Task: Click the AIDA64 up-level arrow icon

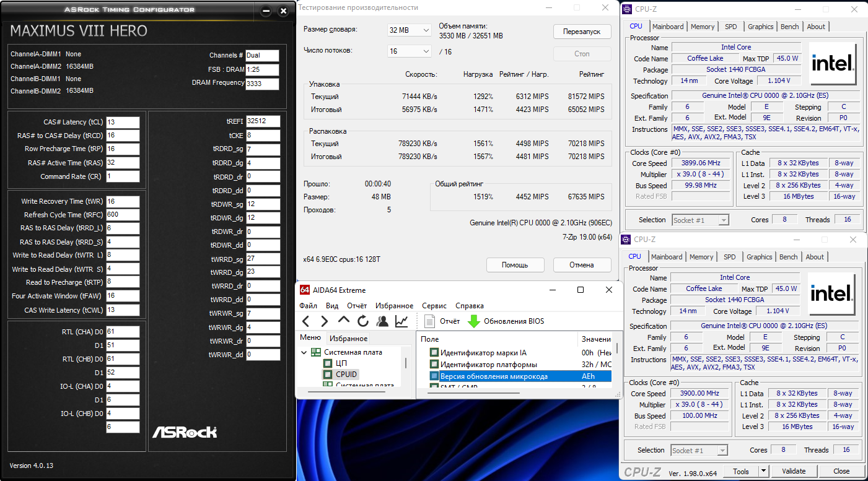Action: click(344, 321)
